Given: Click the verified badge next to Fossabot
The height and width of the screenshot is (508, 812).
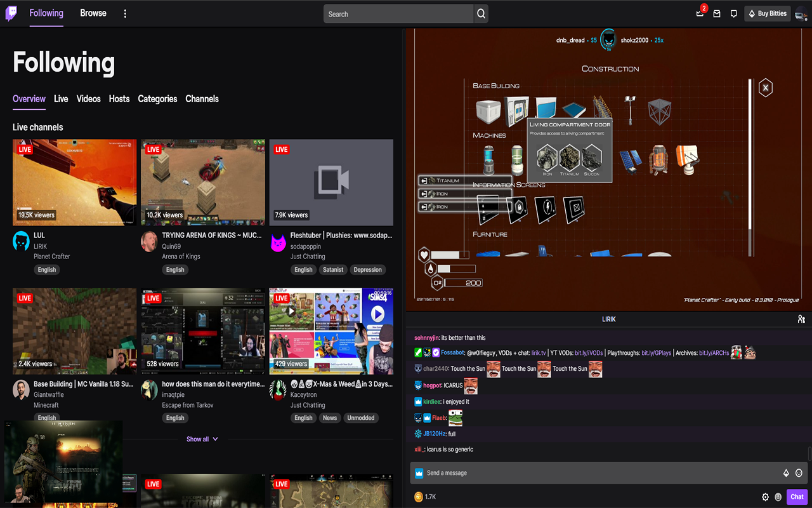Looking at the screenshot, I should coord(436,352).
